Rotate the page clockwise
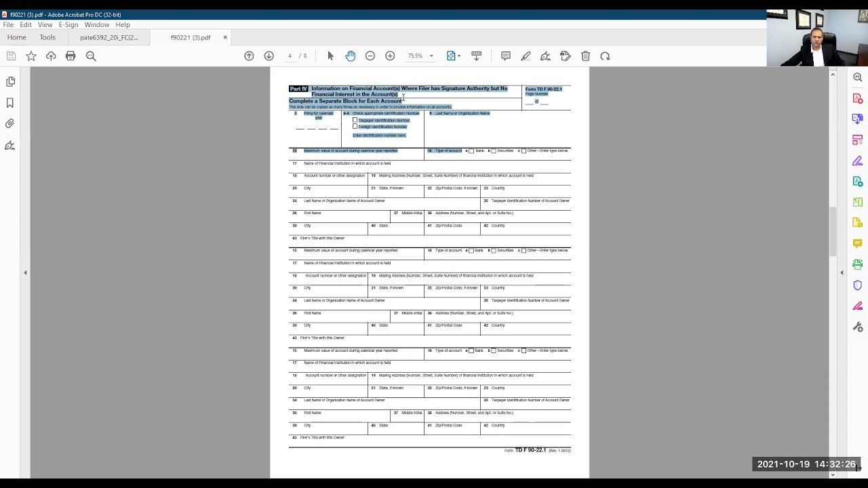 (x=605, y=56)
